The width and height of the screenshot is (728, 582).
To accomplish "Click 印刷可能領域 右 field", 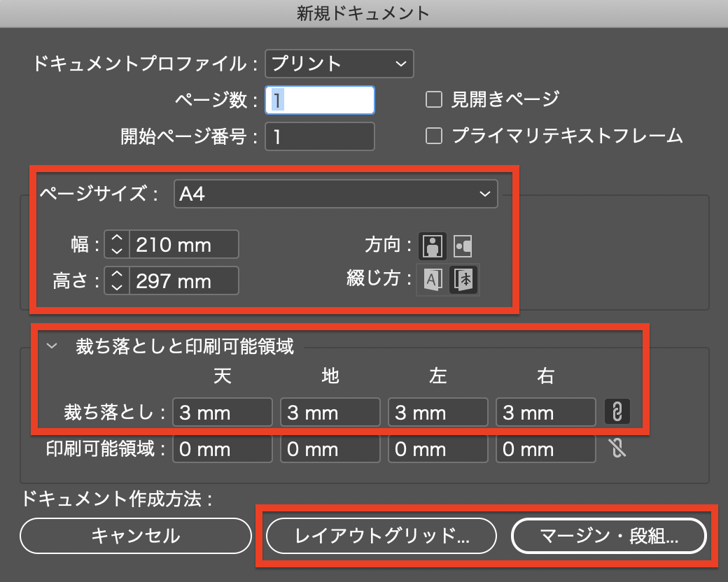I will click(545, 449).
